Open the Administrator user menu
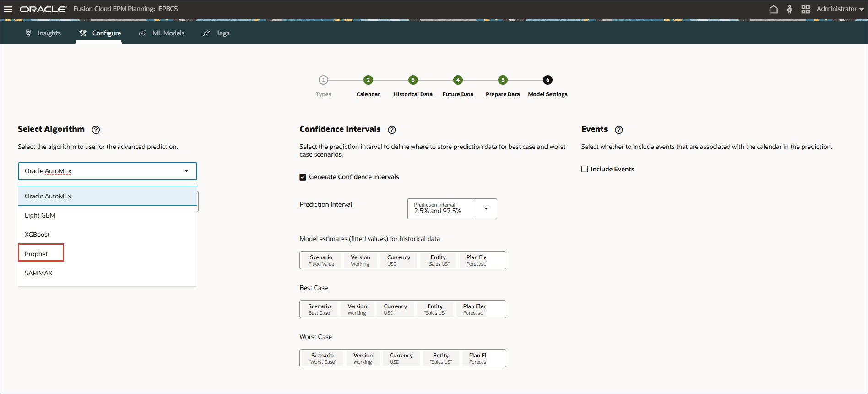The image size is (868, 394). click(x=840, y=9)
